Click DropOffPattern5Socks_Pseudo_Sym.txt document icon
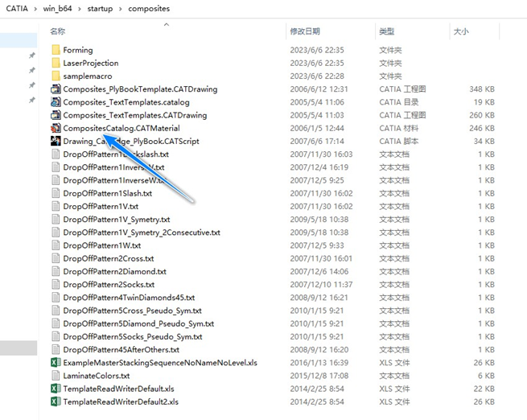Screen dimensions: 527x420 point(56,336)
